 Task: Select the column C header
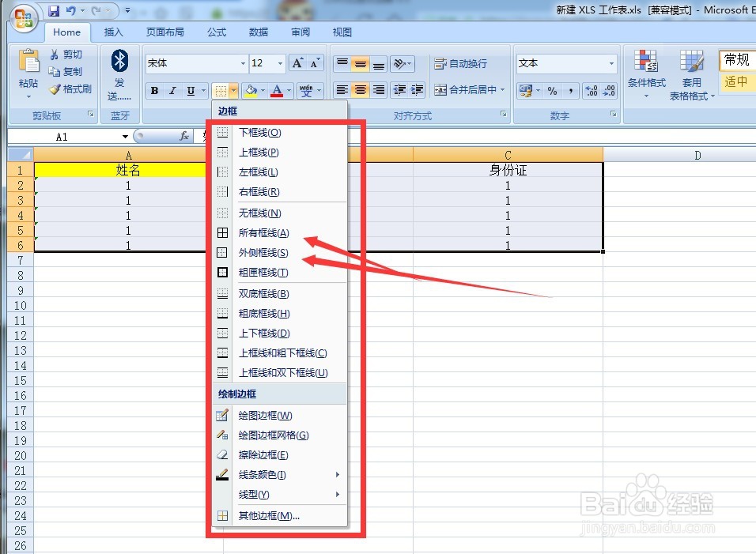(508, 155)
